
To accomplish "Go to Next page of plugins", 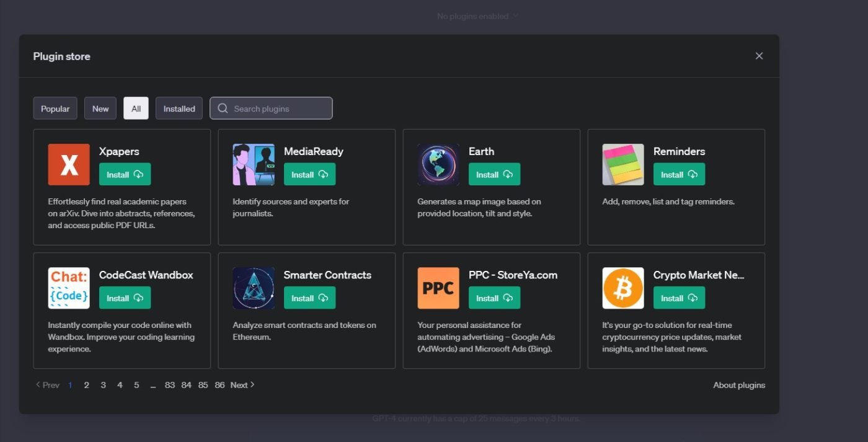I will click(242, 385).
